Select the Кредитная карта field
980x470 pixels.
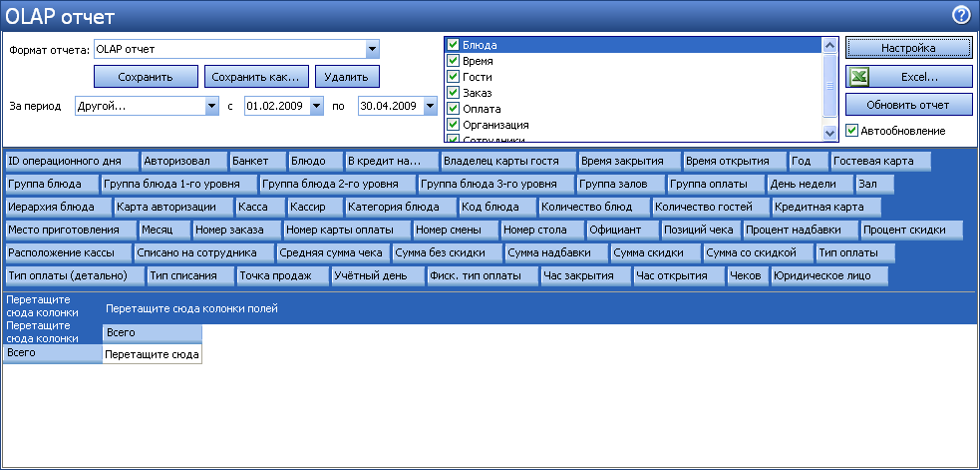point(826,207)
